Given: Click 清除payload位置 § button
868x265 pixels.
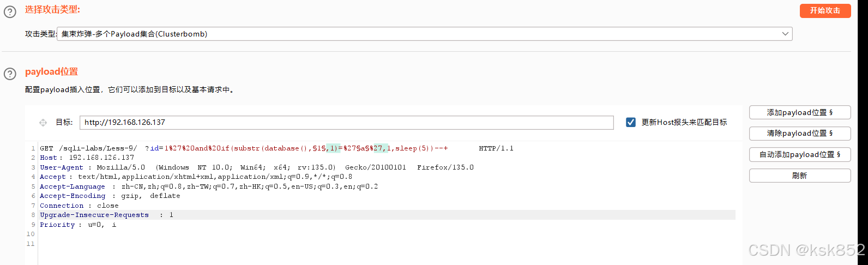Looking at the screenshot, I should 800,133.
